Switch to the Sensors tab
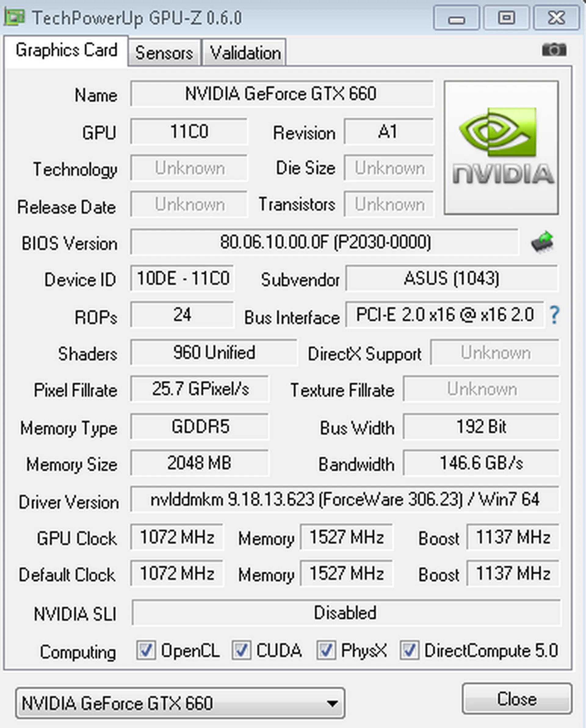The width and height of the screenshot is (586, 728). [x=164, y=53]
